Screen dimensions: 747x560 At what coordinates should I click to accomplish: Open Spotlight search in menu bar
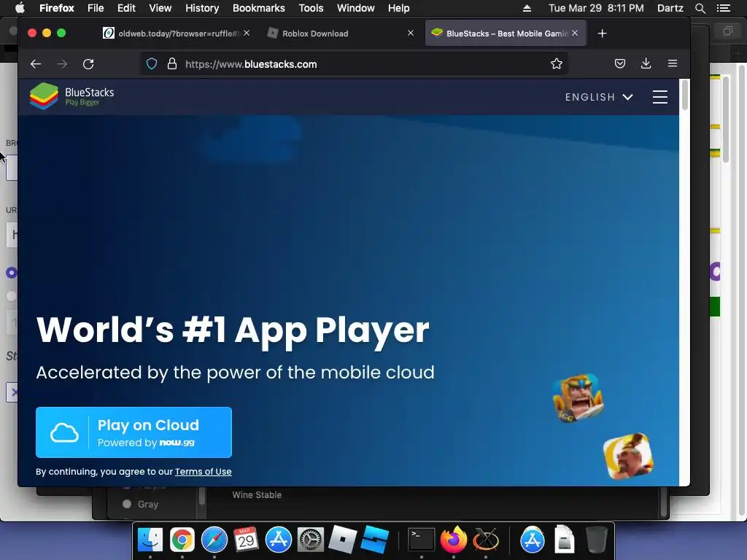700,8
